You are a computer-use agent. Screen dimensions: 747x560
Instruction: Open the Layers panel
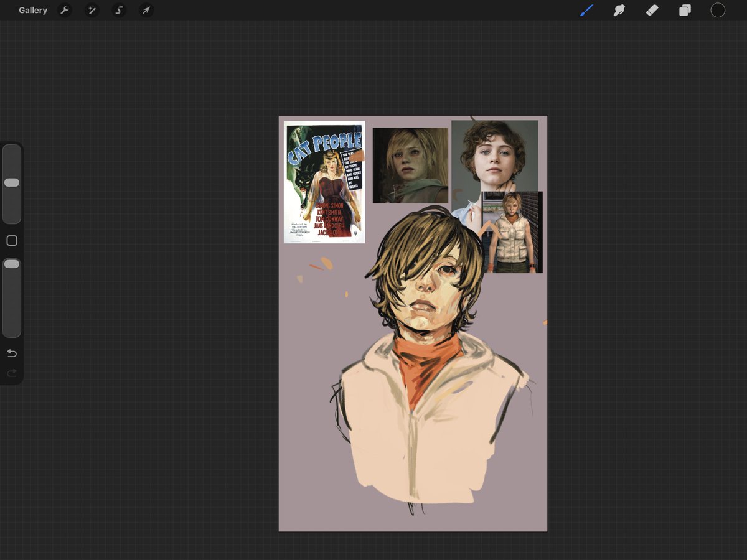pyautogui.click(x=685, y=10)
